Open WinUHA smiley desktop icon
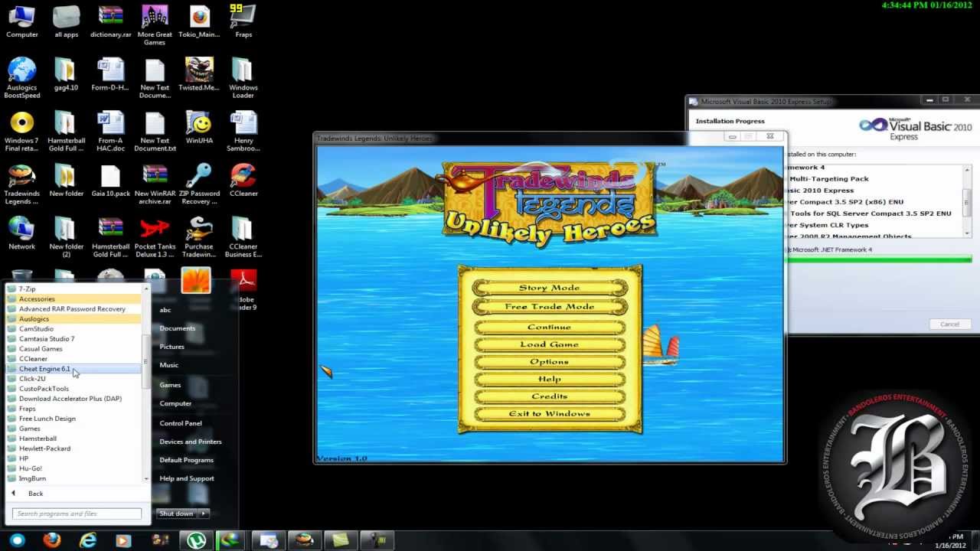Image resolution: width=980 pixels, height=551 pixels. (199, 127)
